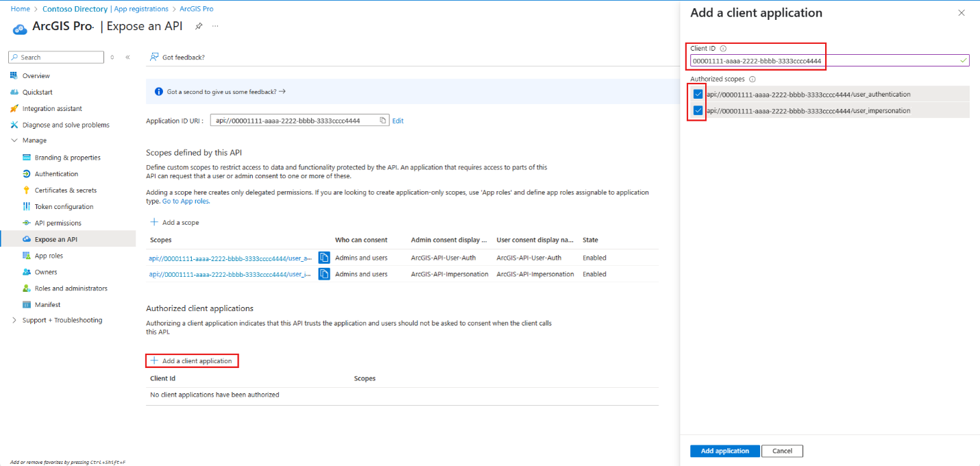Click the Client ID input field

pos(829,61)
